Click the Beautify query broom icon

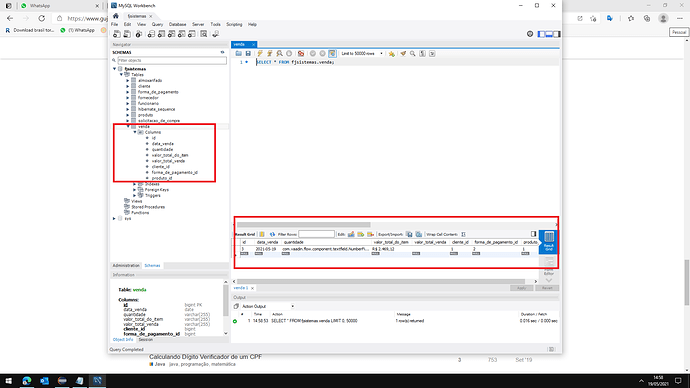pos(403,53)
